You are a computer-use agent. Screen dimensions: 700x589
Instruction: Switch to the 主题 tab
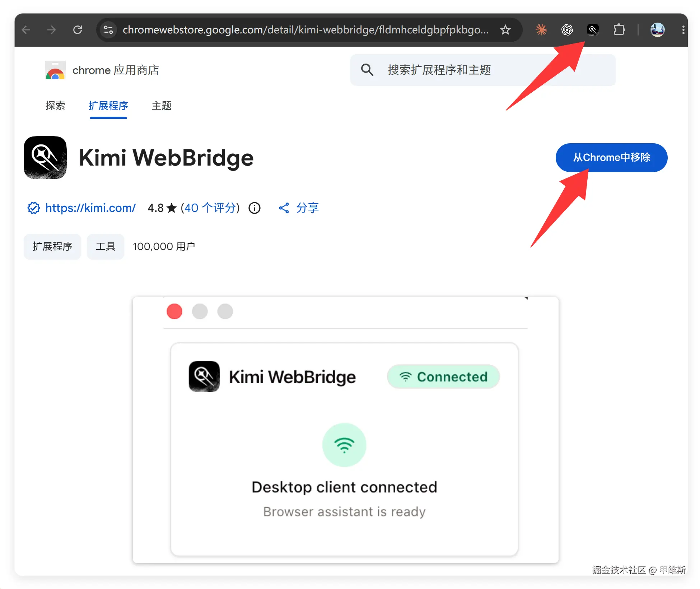coord(162,106)
